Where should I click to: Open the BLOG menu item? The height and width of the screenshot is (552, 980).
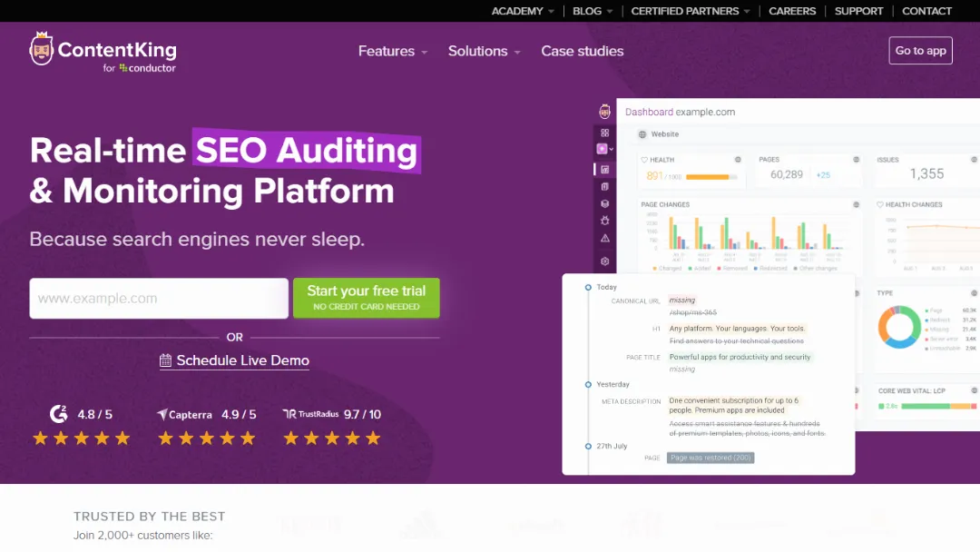point(587,11)
